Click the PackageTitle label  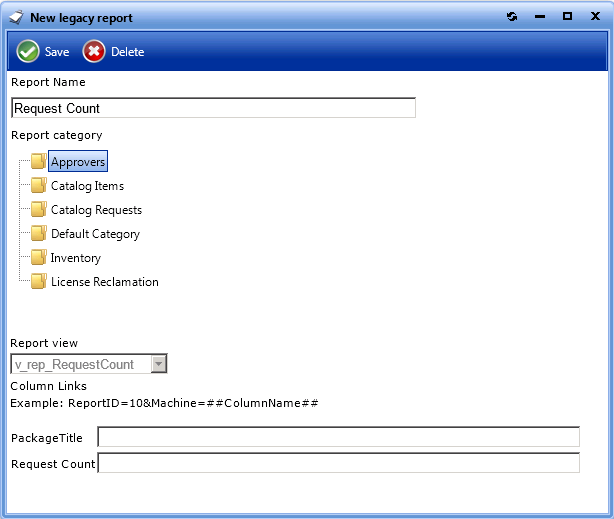(47, 438)
